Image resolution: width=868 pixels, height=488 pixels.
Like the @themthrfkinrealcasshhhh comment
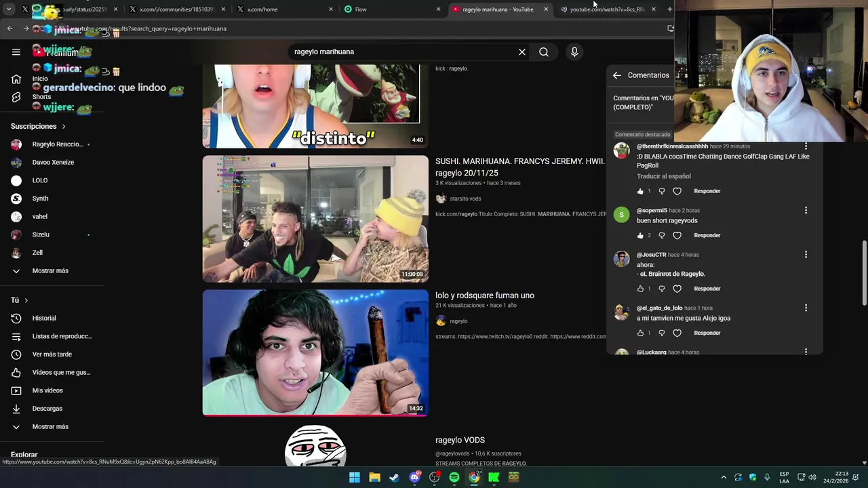pos(640,191)
